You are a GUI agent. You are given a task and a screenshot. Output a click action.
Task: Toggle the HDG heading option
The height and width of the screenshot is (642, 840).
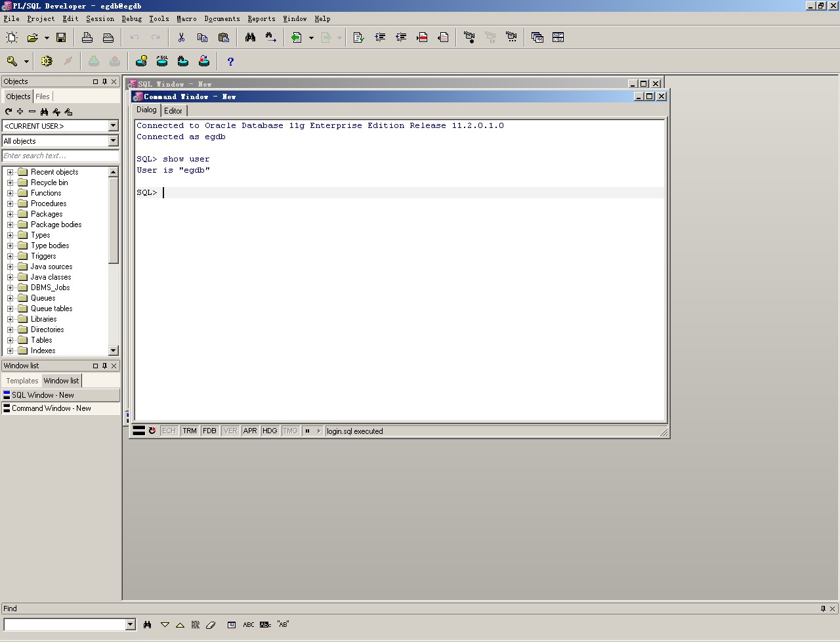coord(270,431)
